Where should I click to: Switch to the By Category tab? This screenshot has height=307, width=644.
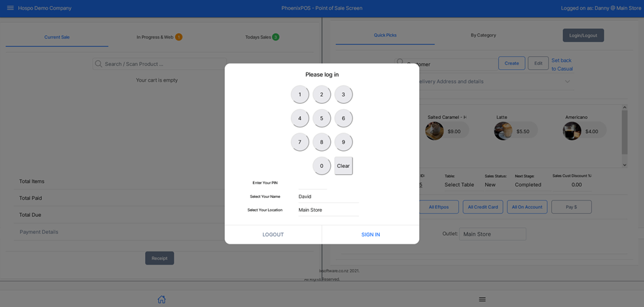(x=483, y=35)
